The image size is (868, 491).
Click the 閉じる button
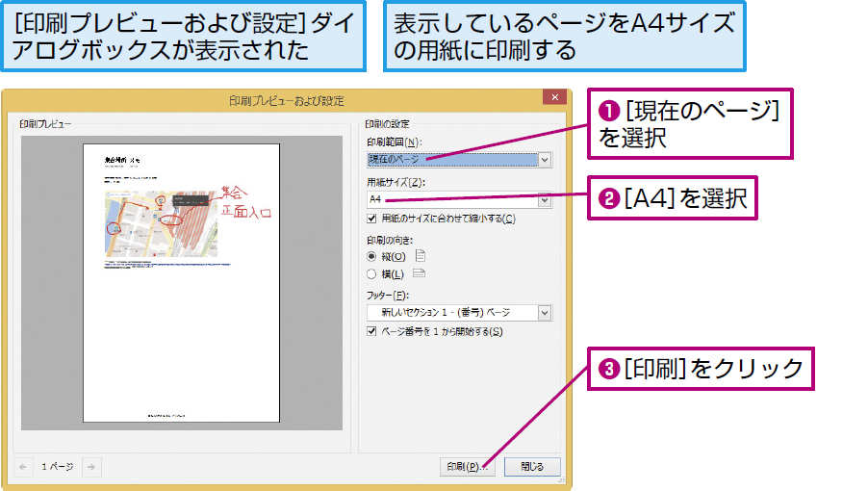click(x=532, y=467)
